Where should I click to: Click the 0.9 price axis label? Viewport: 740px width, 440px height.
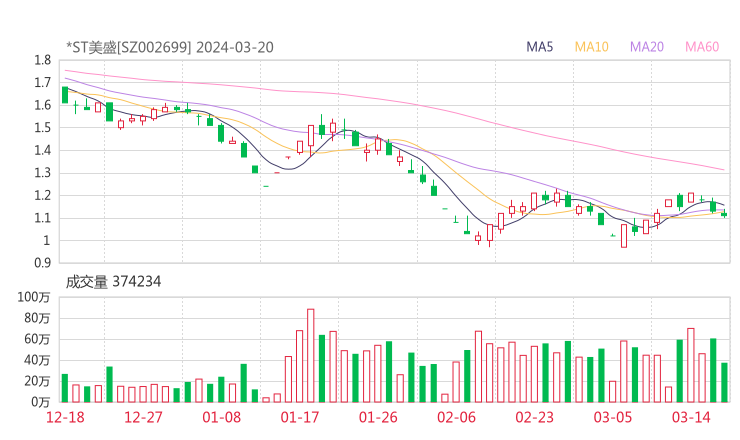pos(42,263)
